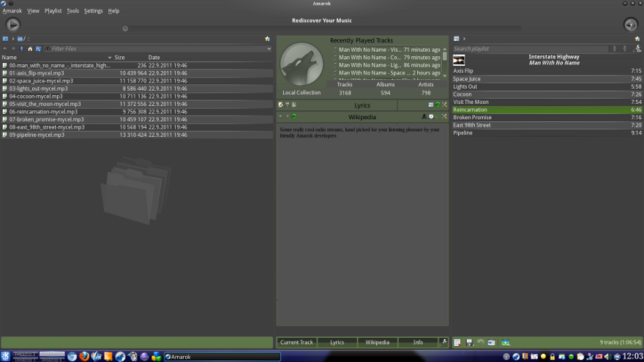Click the Lyrics applet view icon left of reload

(x=431, y=105)
